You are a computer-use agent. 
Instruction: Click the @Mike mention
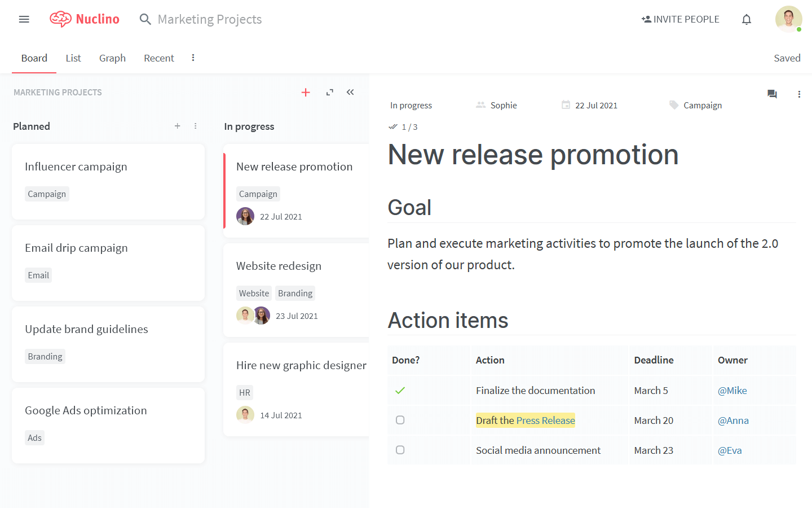coord(732,391)
